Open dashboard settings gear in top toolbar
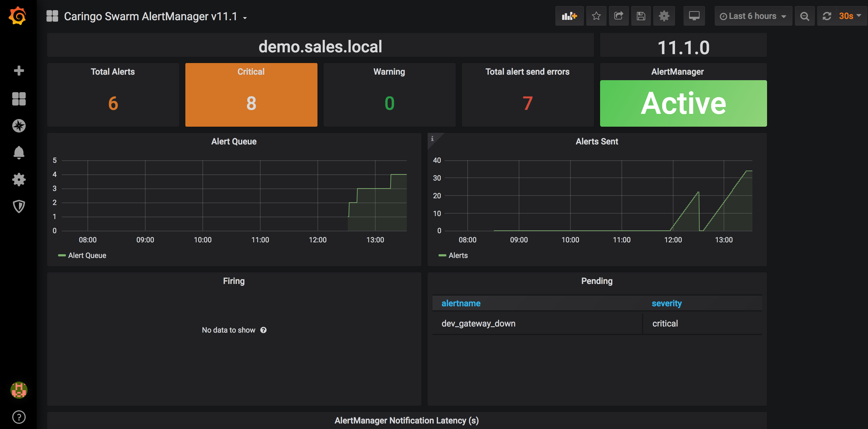868x429 pixels. 664,16
